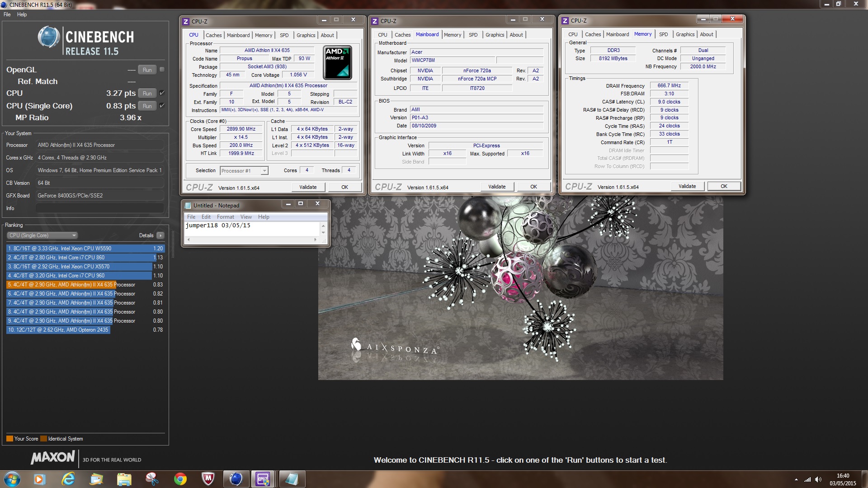Launch Internet Explorer from taskbar
The image size is (868, 488).
coord(68,479)
